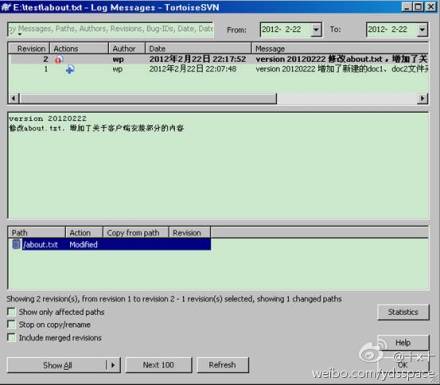
Task: Click the Revision column header in changed paths list
Action: (190, 233)
